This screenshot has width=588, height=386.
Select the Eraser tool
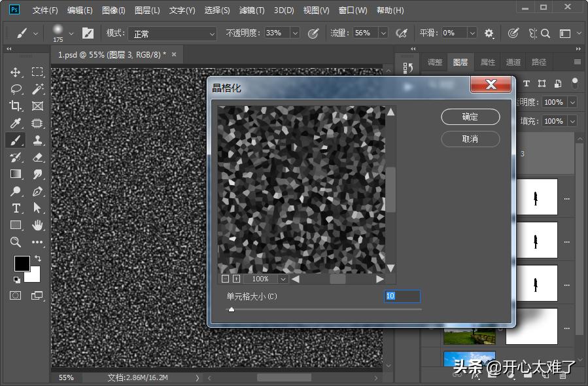(37, 158)
